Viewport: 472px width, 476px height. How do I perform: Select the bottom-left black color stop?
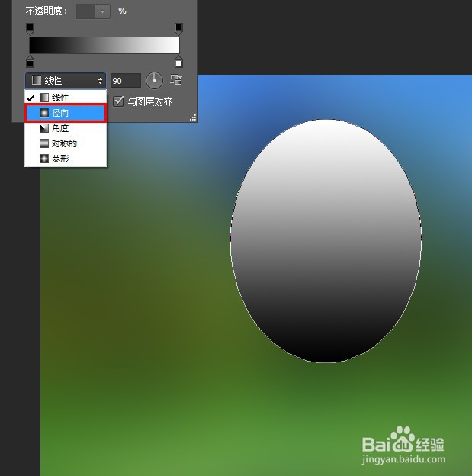click(30, 62)
